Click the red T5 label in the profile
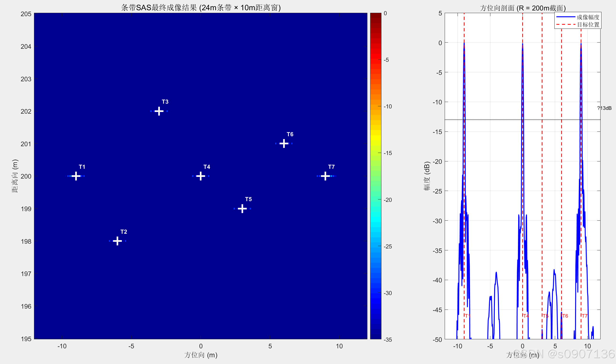 (x=545, y=316)
